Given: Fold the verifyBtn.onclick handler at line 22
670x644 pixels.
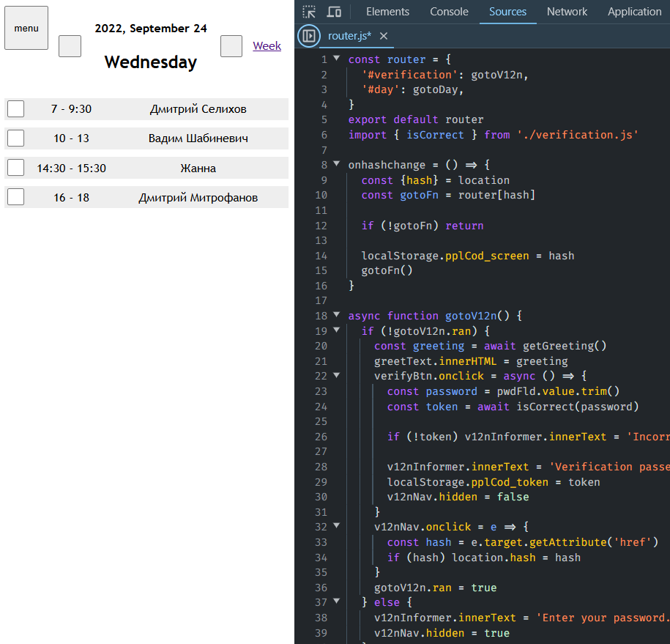Looking at the screenshot, I should [337, 375].
